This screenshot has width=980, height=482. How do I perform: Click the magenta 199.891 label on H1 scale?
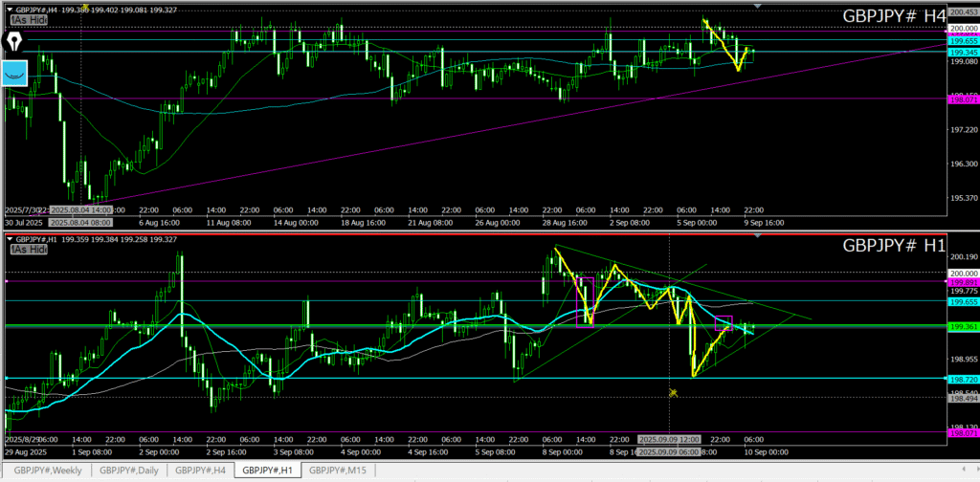963,281
